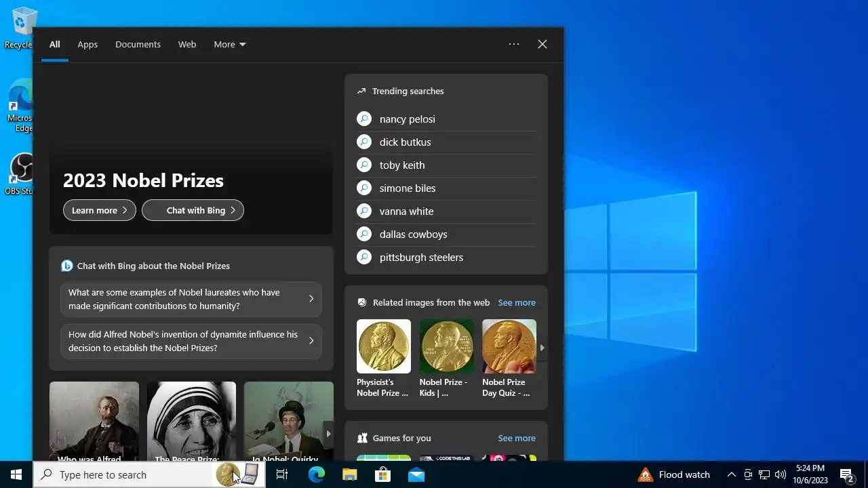
Task: Open Microsoft Store from the taskbar
Action: click(383, 474)
